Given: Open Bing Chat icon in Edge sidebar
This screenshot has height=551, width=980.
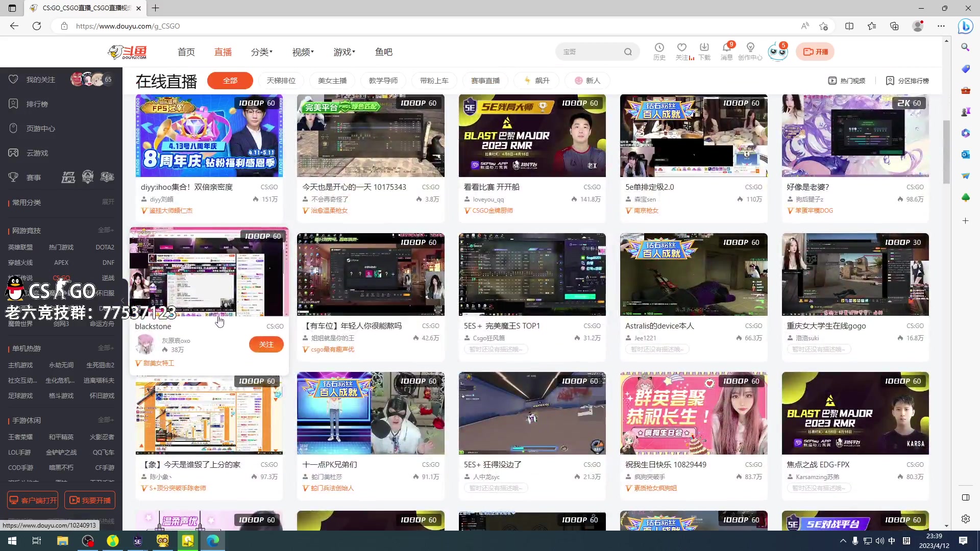Looking at the screenshot, I should tap(965, 26).
